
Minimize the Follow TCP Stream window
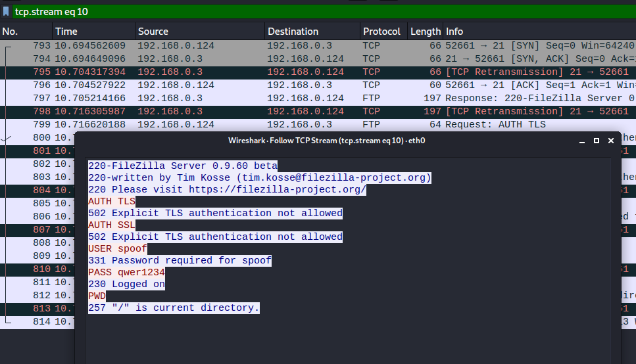(x=582, y=141)
